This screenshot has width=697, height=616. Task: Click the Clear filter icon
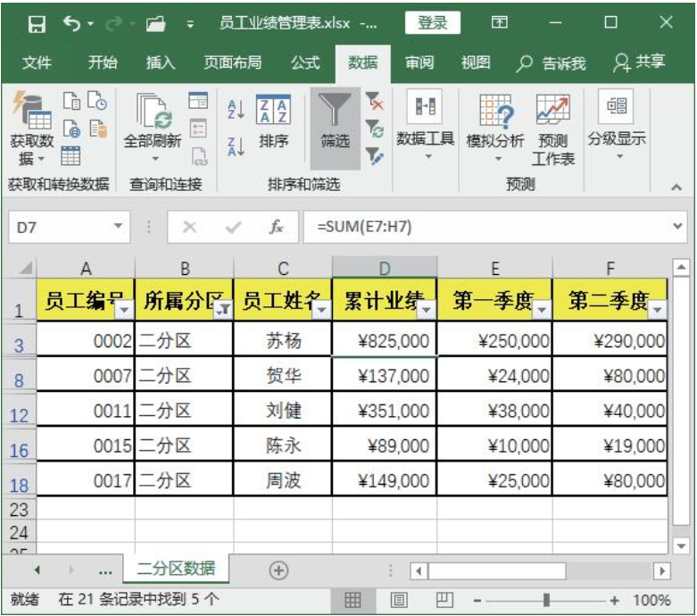point(375,101)
